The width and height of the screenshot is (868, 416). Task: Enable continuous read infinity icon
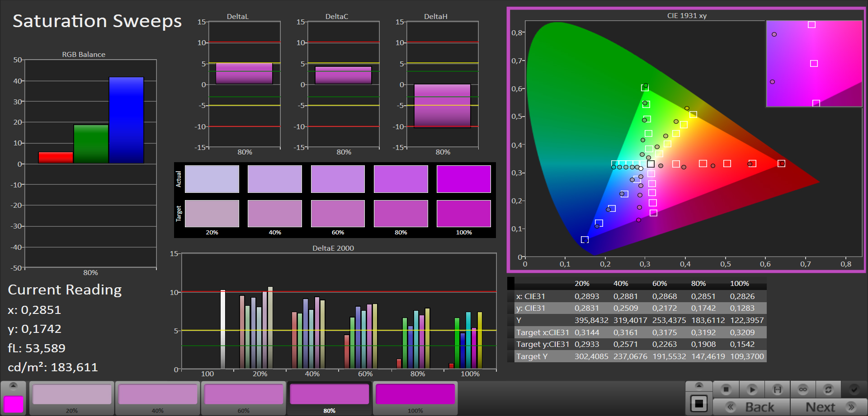coord(803,389)
